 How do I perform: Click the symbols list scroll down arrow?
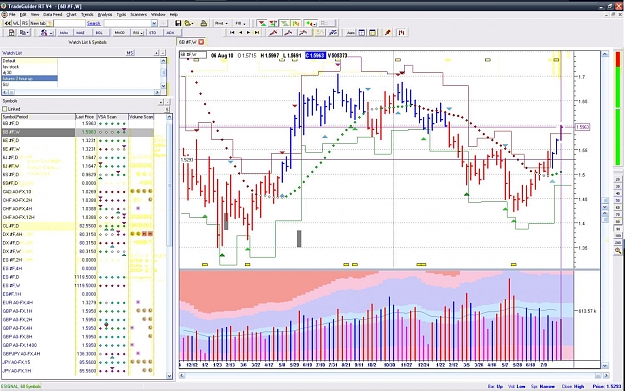click(x=169, y=375)
